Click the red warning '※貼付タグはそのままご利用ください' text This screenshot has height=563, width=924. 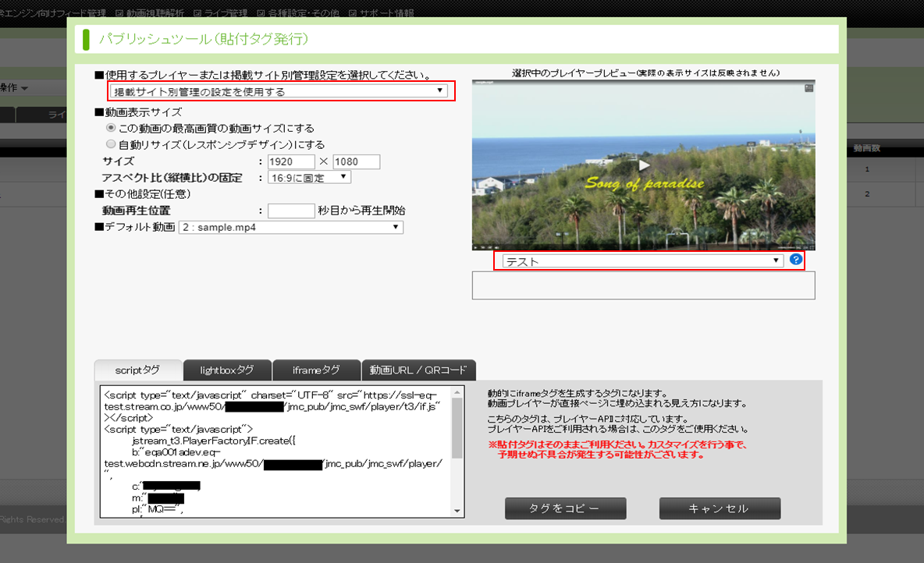(x=617, y=449)
